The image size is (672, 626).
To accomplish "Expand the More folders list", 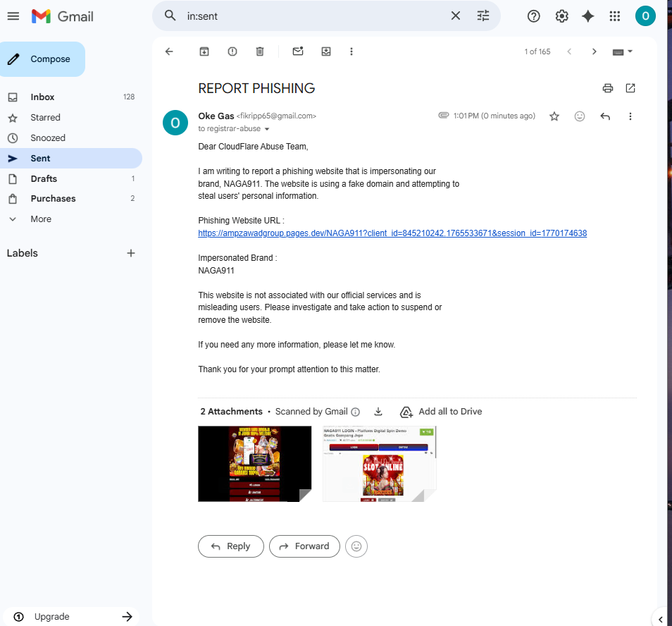I will [70, 219].
